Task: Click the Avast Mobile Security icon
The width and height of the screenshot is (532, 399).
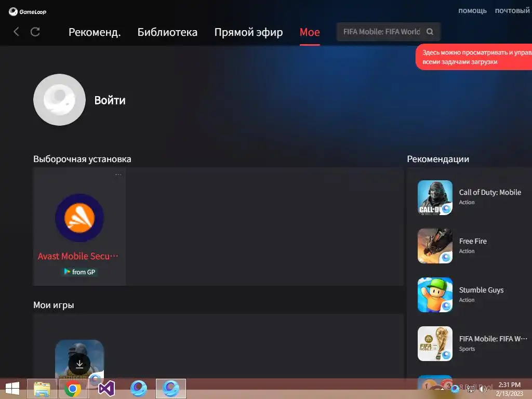Action: tap(79, 218)
